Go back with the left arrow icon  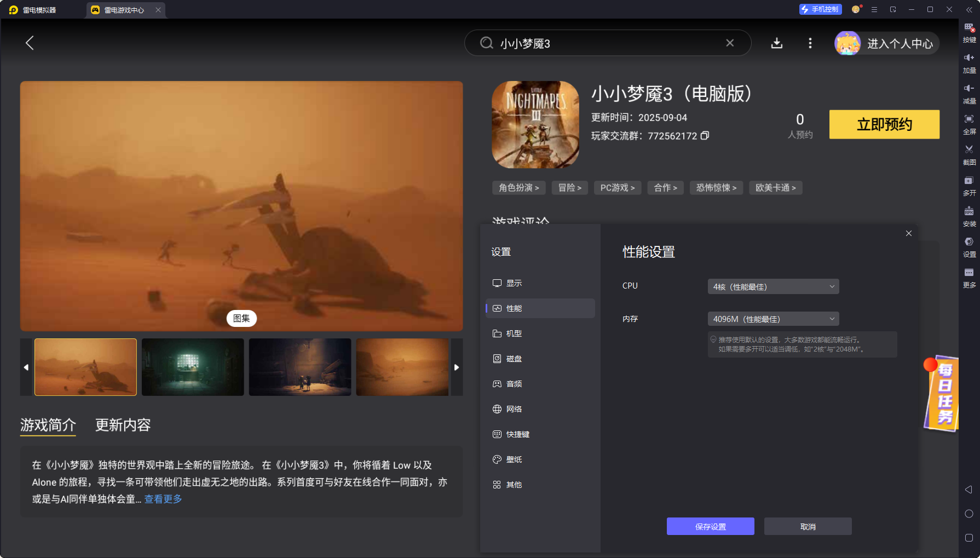(30, 43)
